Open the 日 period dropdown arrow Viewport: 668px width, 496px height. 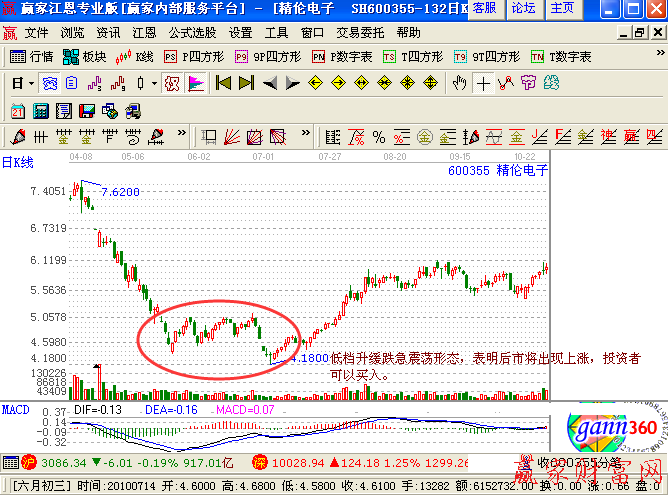pyautogui.click(x=31, y=83)
